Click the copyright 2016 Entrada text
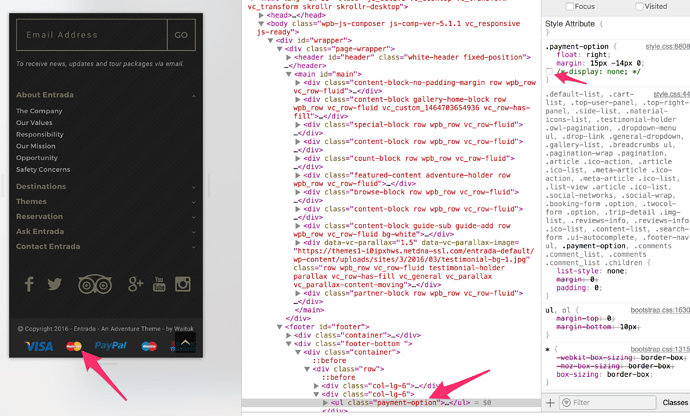The image size is (690, 416). pyautogui.click(x=106, y=329)
